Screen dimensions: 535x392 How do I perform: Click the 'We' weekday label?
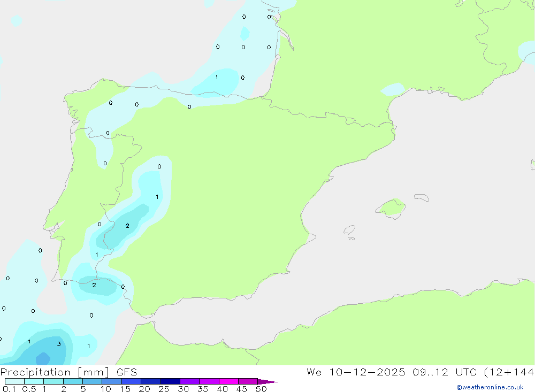[314, 372]
